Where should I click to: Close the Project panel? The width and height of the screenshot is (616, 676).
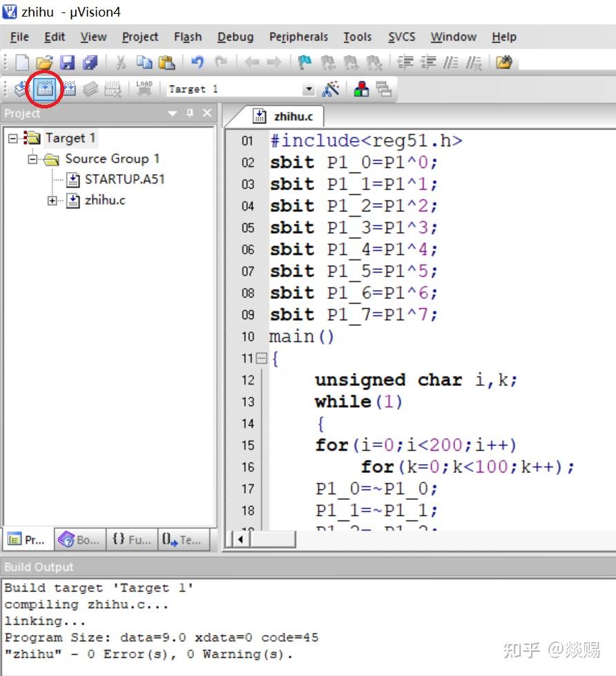coord(207,113)
